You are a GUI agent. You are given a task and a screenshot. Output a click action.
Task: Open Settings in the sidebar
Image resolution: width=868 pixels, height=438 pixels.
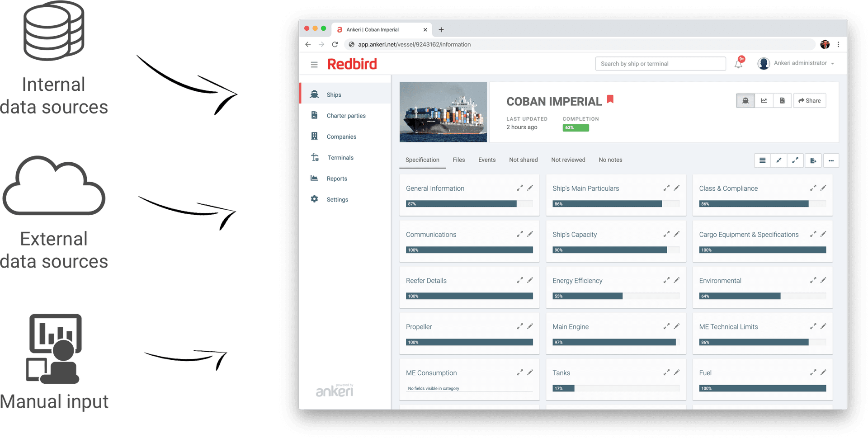click(345, 199)
